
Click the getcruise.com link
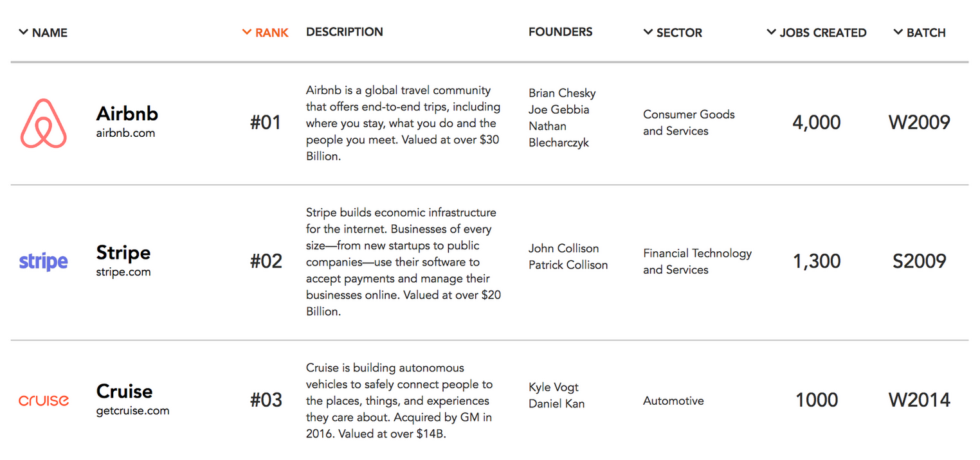[x=132, y=411]
